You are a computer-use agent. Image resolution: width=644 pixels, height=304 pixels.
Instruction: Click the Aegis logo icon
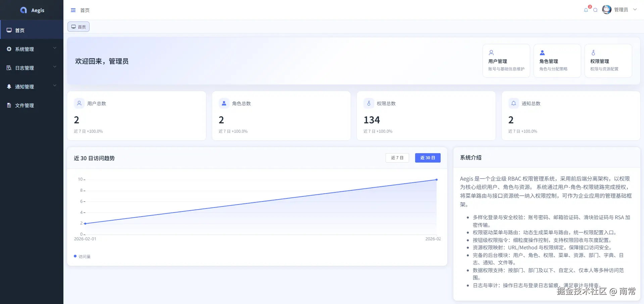23,10
